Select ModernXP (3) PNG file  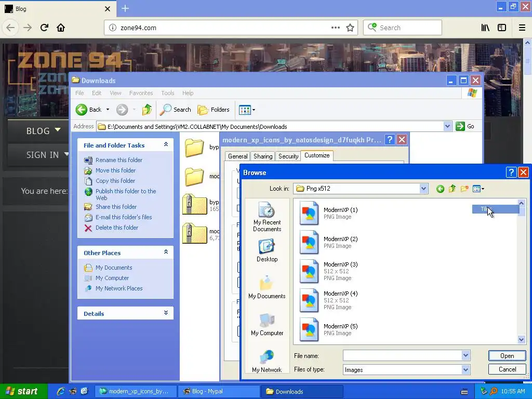(x=328, y=271)
